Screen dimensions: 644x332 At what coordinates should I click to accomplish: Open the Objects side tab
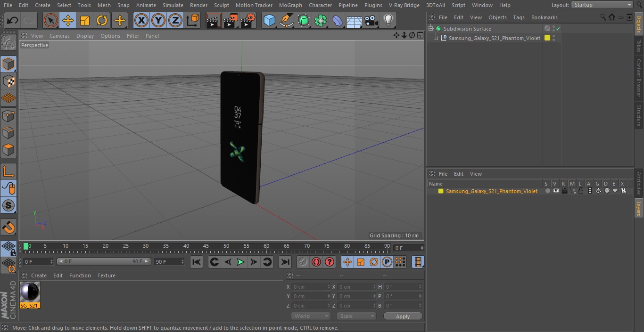(x=639, y=24)
